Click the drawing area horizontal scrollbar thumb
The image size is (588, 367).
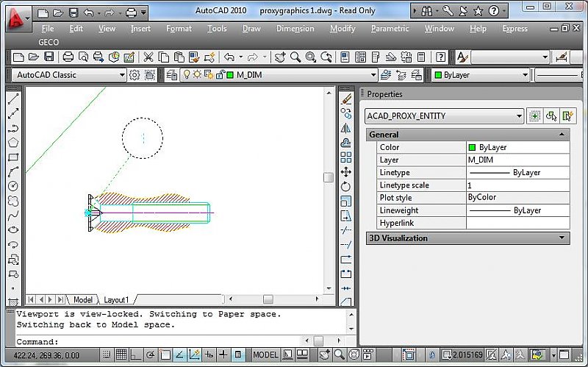268,299
